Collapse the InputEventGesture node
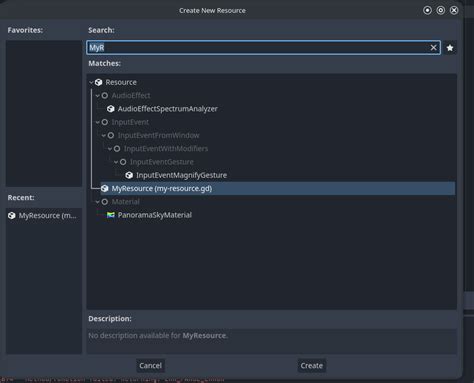The height and width of the screenshot is (383, 474). [x=116, y=162]
